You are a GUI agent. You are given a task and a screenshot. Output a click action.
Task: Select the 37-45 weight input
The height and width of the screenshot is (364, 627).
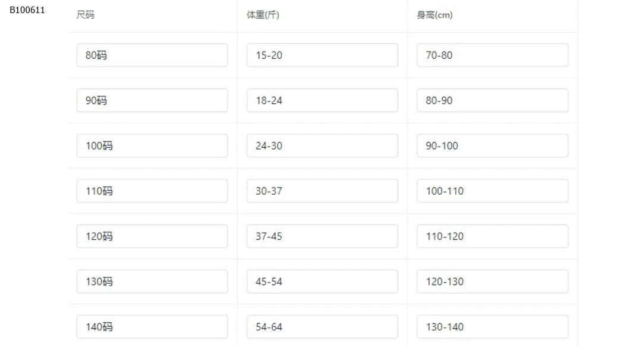pos(322,236)
